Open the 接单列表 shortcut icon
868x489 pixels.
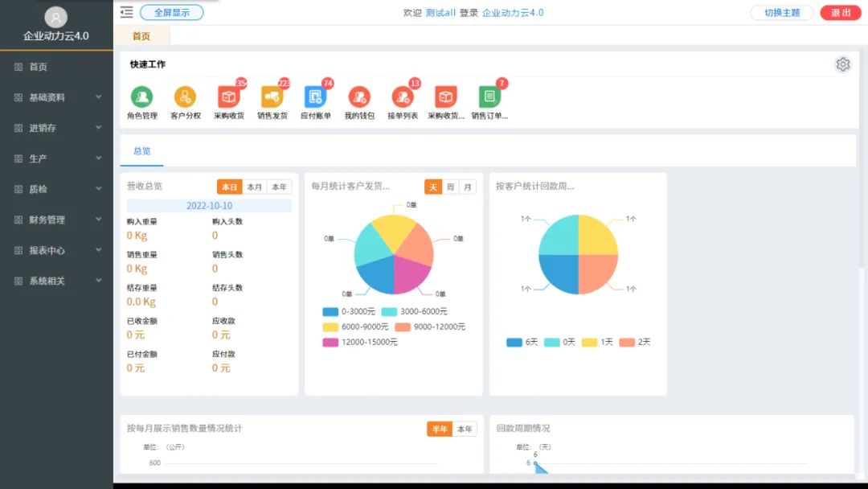(403, 97)
